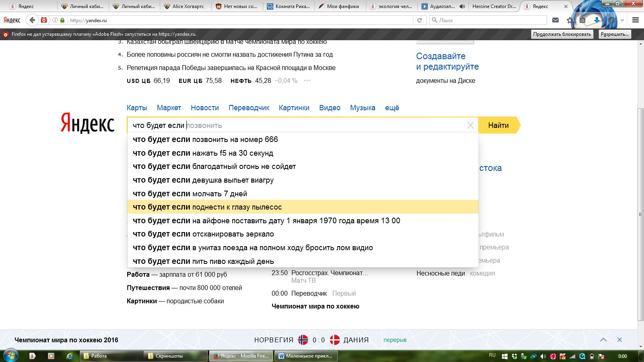Open the Yandex browser taskbar shortcut
Screen dimensions: 644x362
point(33,356)
